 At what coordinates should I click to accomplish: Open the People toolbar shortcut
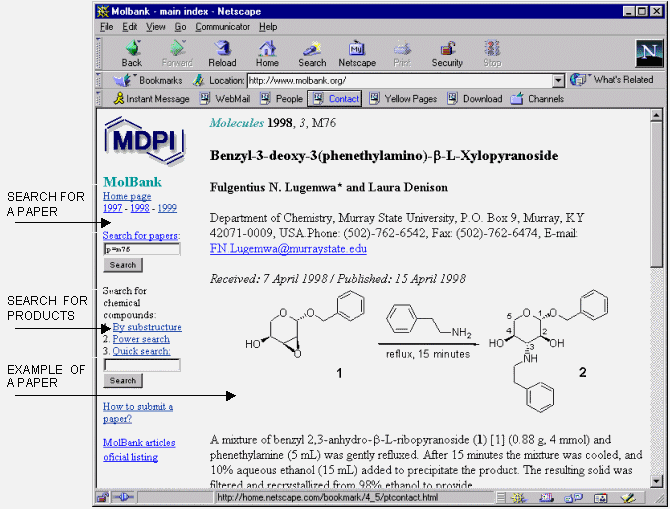coord(282,99)
